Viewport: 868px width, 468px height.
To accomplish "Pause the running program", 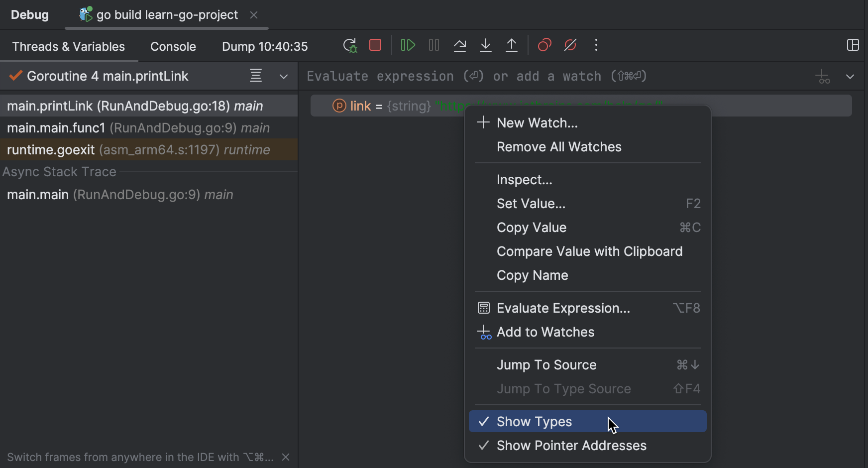I will click(434, 45).
